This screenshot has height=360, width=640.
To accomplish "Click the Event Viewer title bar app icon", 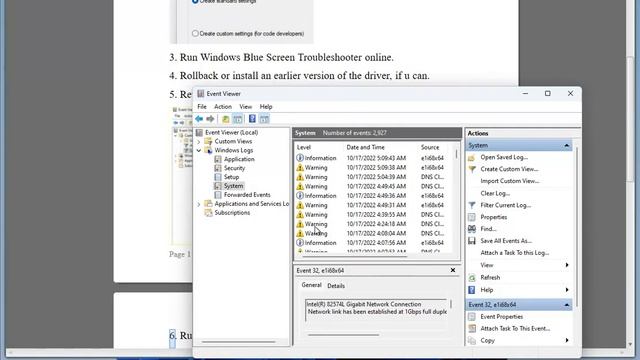I will pyautogui.click(x=200, y=93).
